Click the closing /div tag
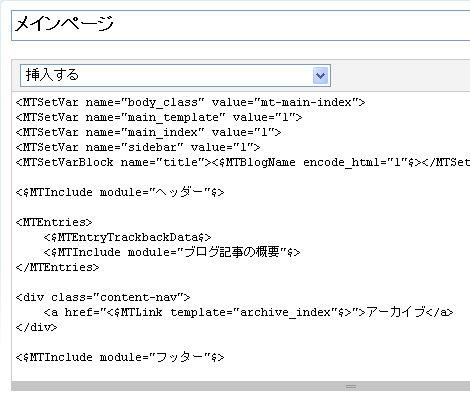 point(36,327)
